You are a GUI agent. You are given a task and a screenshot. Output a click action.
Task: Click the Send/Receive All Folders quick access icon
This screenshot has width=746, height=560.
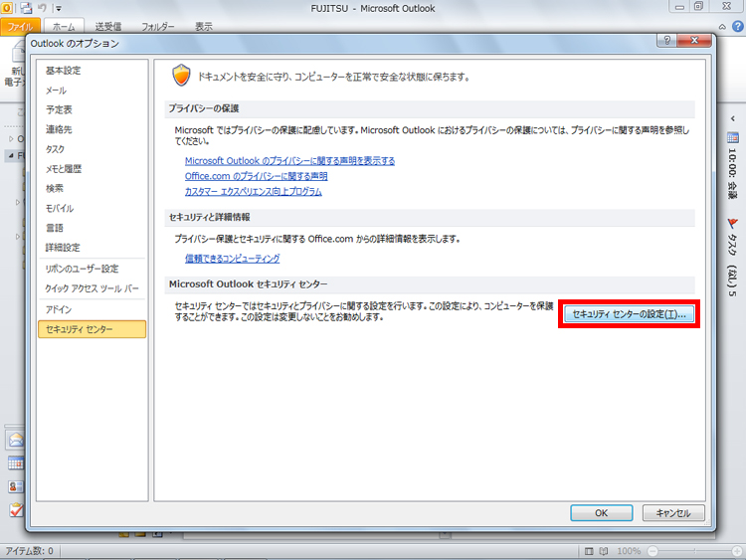click(26, 8)
